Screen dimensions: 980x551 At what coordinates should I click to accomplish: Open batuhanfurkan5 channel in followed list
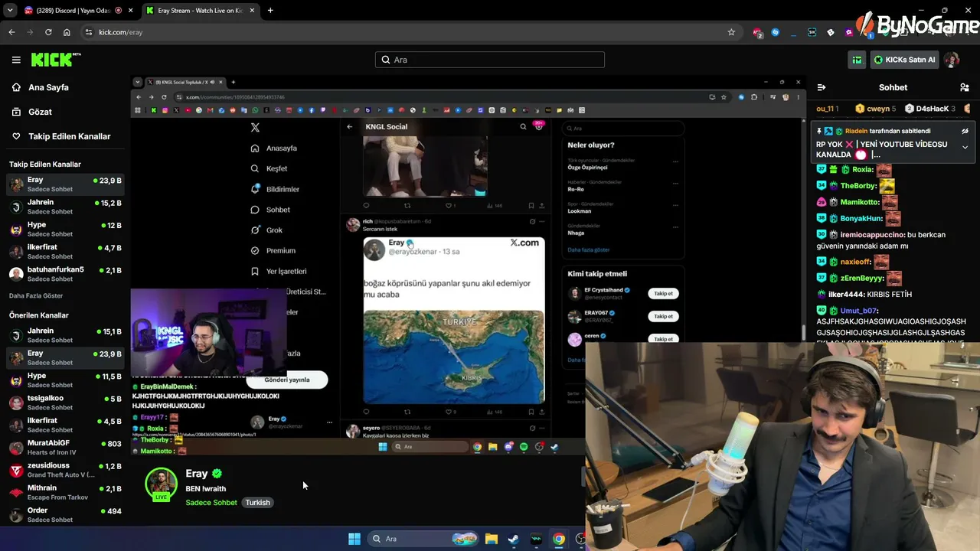65,274
